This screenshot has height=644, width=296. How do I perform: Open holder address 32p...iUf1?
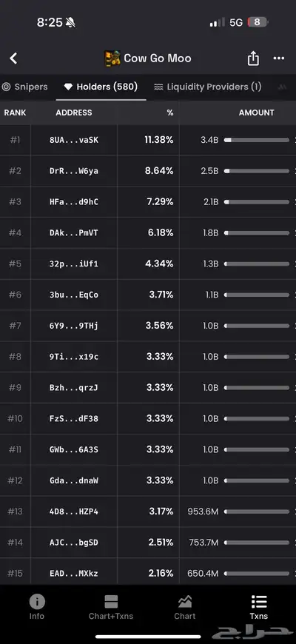click(x=74, y=264)
